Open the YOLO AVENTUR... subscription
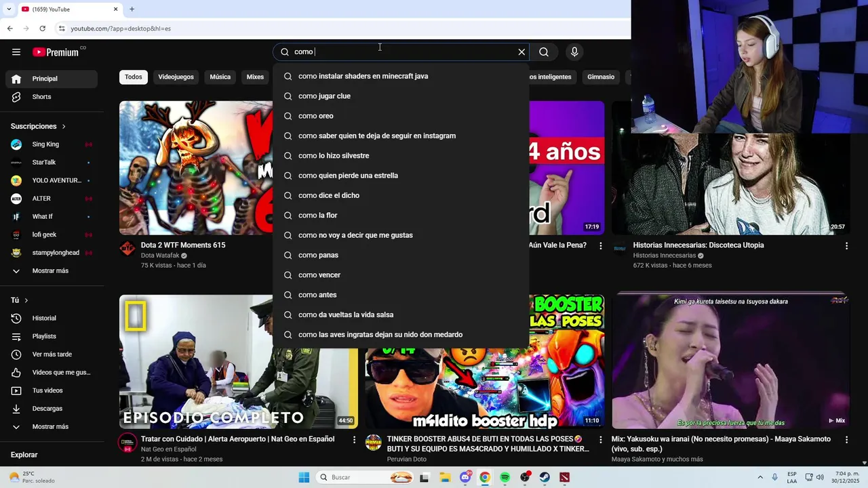 click(52, 180)
